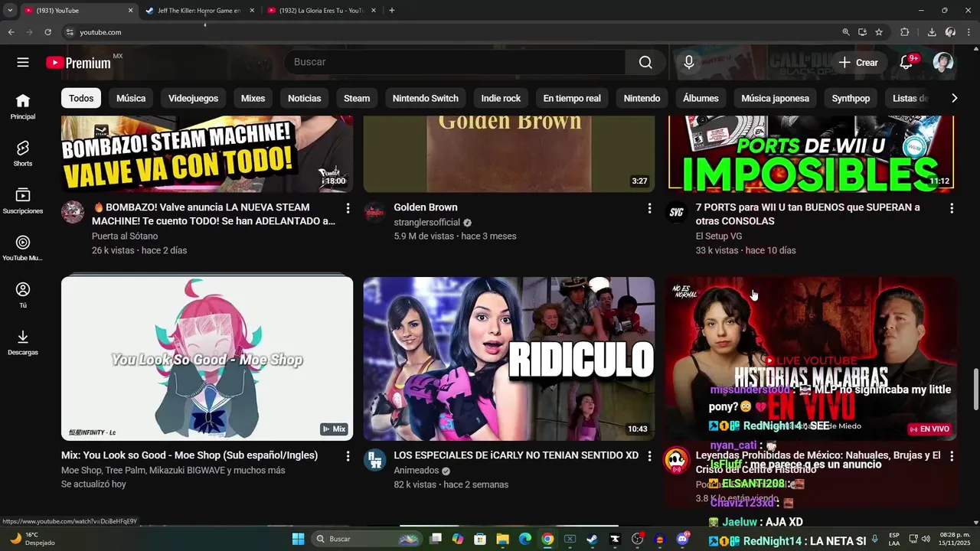Screen dimensions: 980x551
Task: Click the page vertical scrollbar thumb
Action: click(x=975, y=390)
